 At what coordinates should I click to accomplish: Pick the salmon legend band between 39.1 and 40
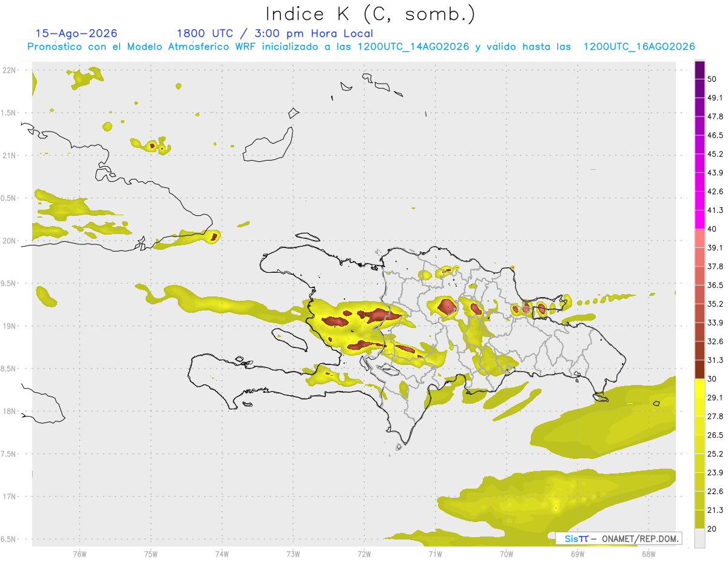coord(700,238)
